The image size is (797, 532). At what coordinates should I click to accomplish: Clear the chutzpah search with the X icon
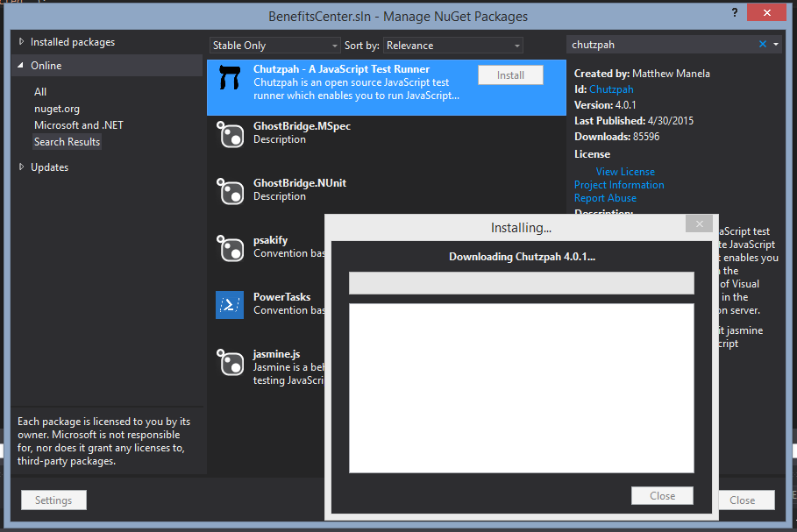tap(763, 44)
